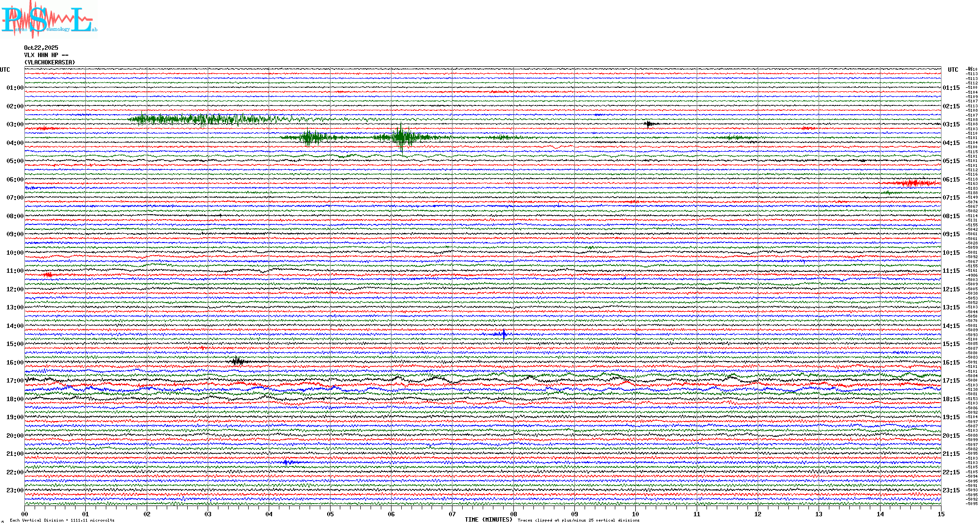The image size is (980, 527).
Task: Click the TIME (MINUTES) axis title
Action: click(x=488, y=520)
